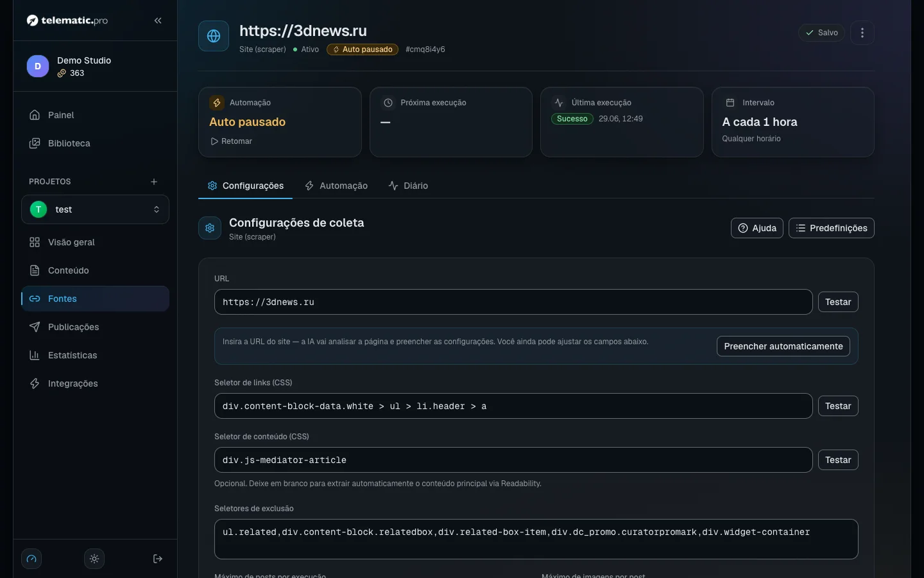Click the telematic.pro logo
The image size is (924, 578).
(x=67, y=21)
